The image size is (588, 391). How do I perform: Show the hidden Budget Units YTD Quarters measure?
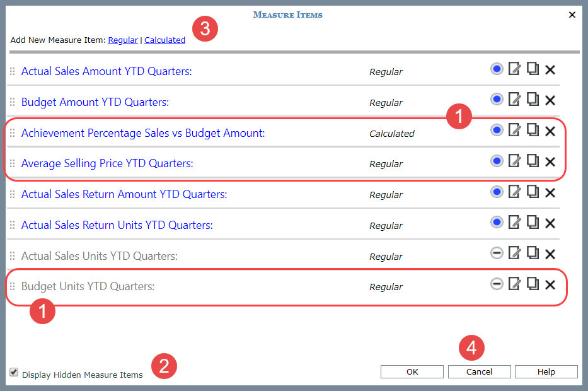[x=497, y=284]
